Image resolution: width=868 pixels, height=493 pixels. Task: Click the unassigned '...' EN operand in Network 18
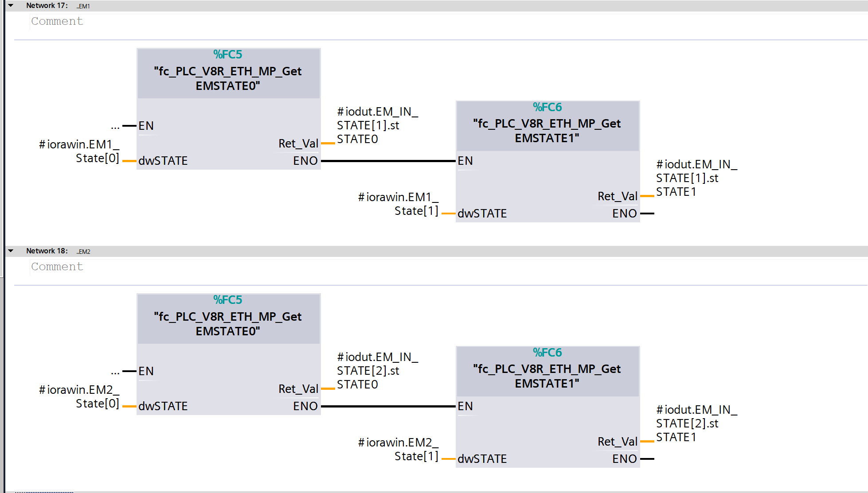click(115, 372)
